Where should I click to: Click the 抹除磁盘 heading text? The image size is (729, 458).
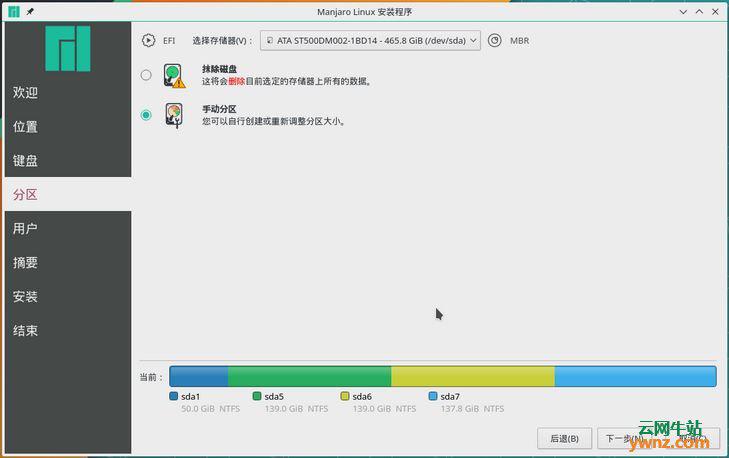(219, 69)
